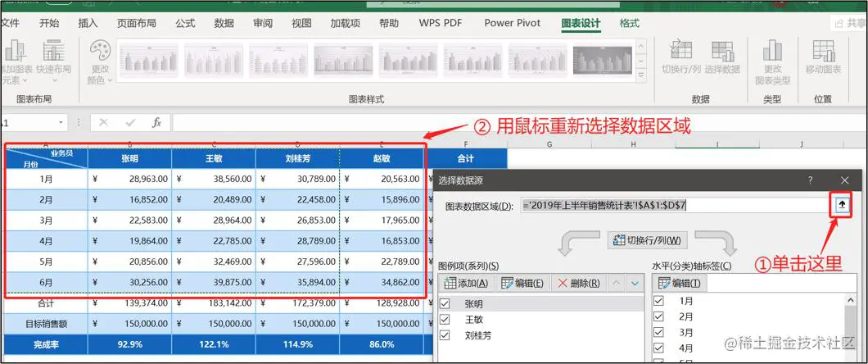Uncheck the 1月 axis label checkbox
The height and width of the screenshot is (364, 868).
(658, 301)
